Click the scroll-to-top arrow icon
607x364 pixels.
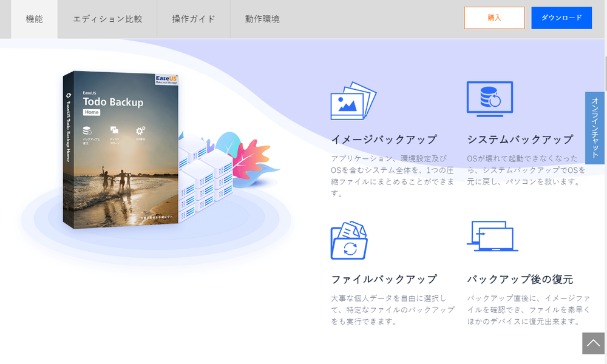[x=593, y=343]
